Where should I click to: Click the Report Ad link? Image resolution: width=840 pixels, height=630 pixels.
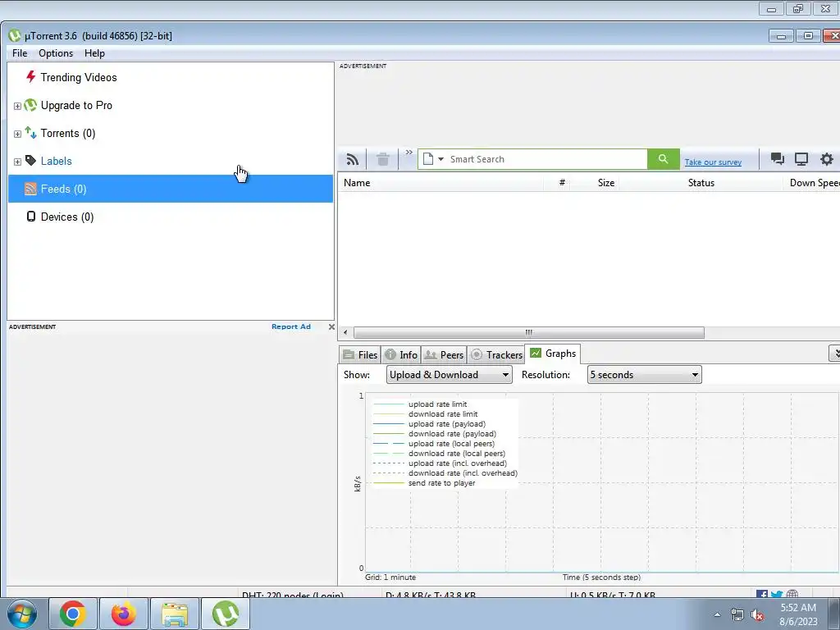(291, 326)
